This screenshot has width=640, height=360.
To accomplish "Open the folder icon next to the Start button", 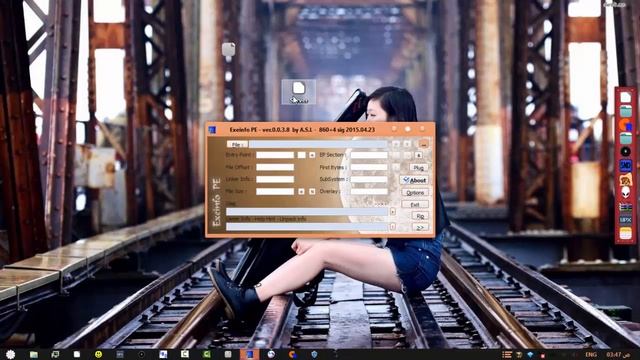I will (33, 354).
